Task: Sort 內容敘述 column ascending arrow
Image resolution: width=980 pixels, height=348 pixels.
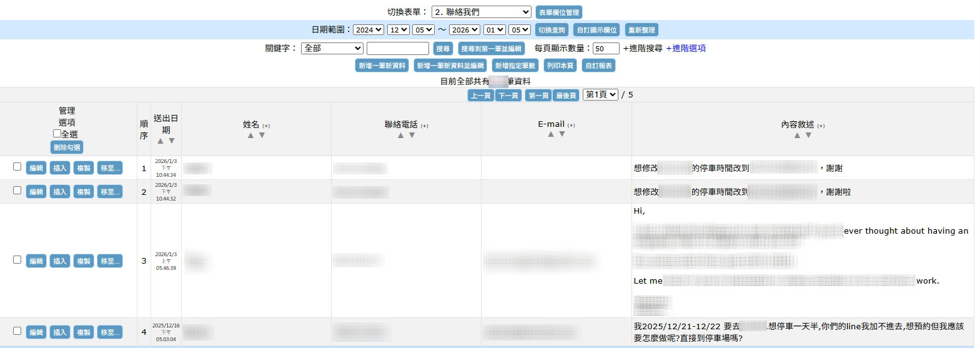Action: (797, 135)
